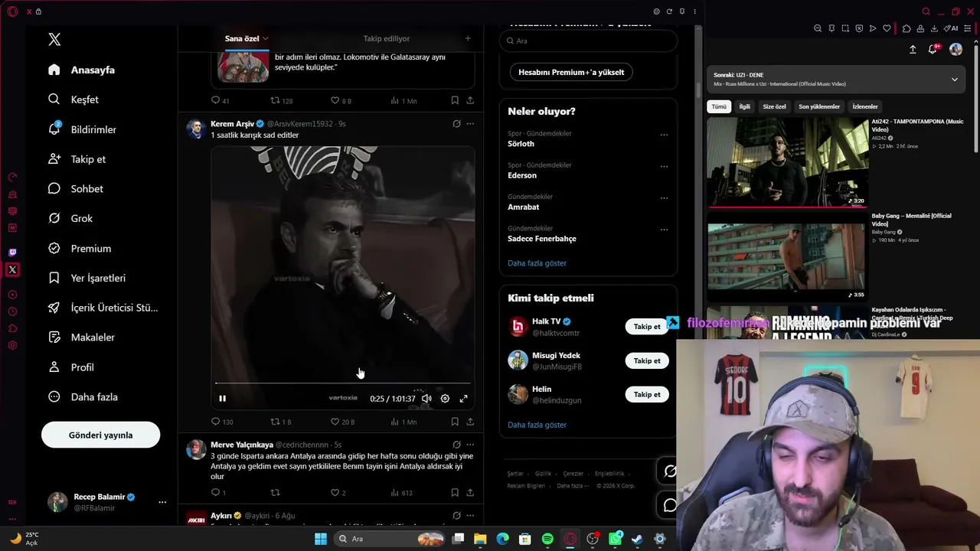
Task: Repost the post with 128 reposts
Action: [282, 100]
